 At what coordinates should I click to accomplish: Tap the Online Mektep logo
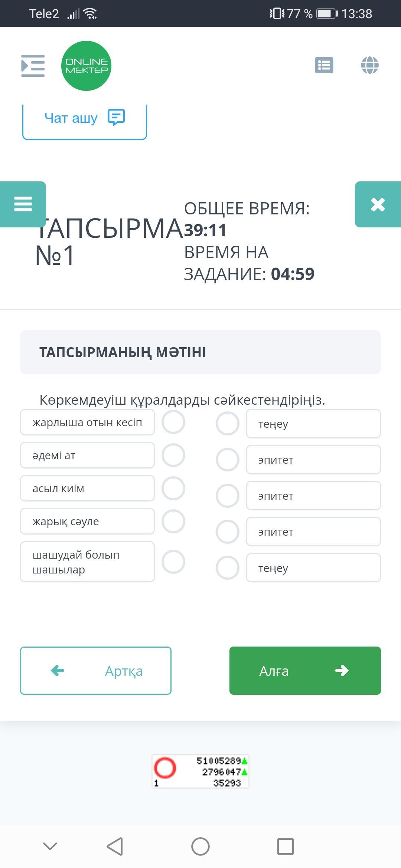coord(86,66)
